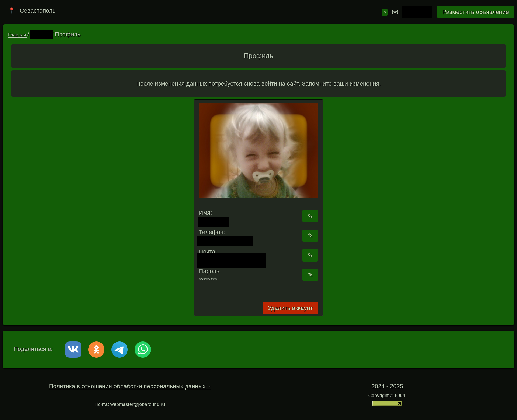517x420 pixels.
Task: Edit the name with pencil icon
Action: 310,216
